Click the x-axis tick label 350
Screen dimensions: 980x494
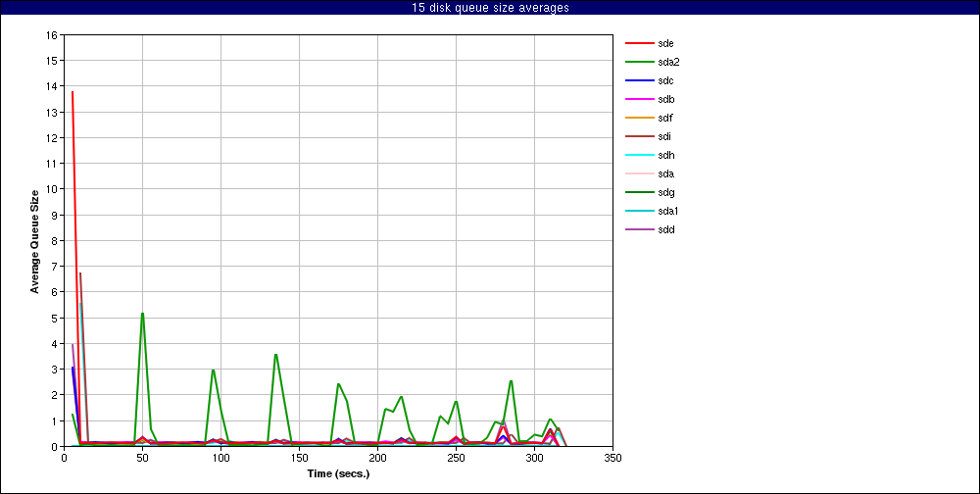612,458
